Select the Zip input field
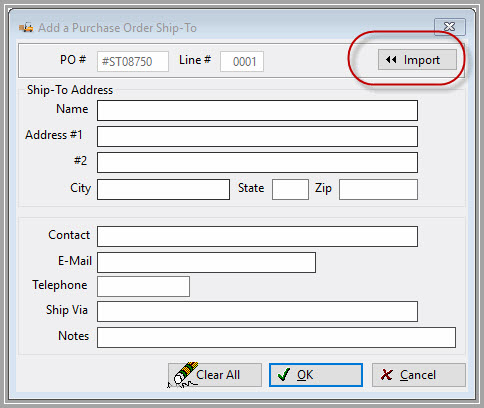Viewport: 484px width, 408px height. pyautogui.click(x=378, y=189)
